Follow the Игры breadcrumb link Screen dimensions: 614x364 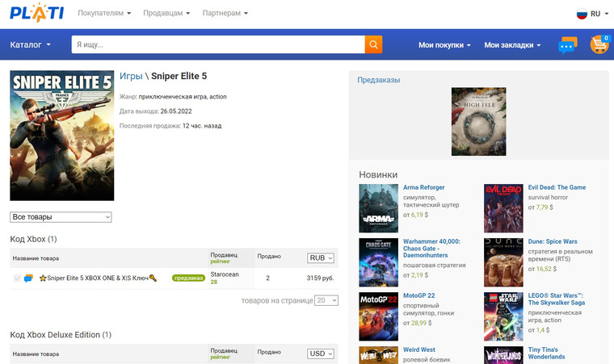pyautogui.click(x=131, y=76)
